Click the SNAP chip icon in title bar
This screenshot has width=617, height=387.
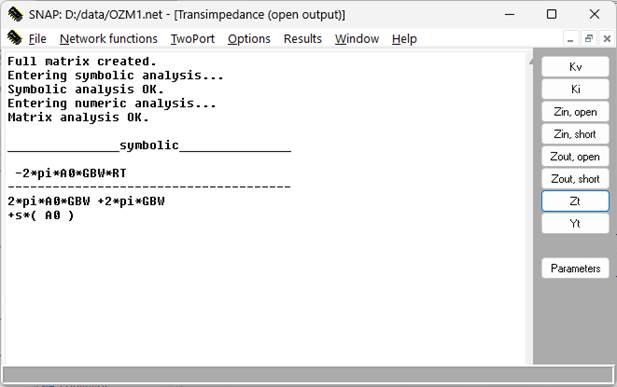coord(15,14)
